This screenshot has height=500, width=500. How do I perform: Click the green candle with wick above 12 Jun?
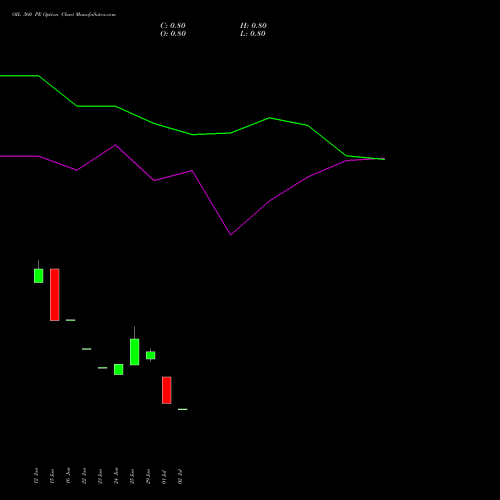point(39,275)
